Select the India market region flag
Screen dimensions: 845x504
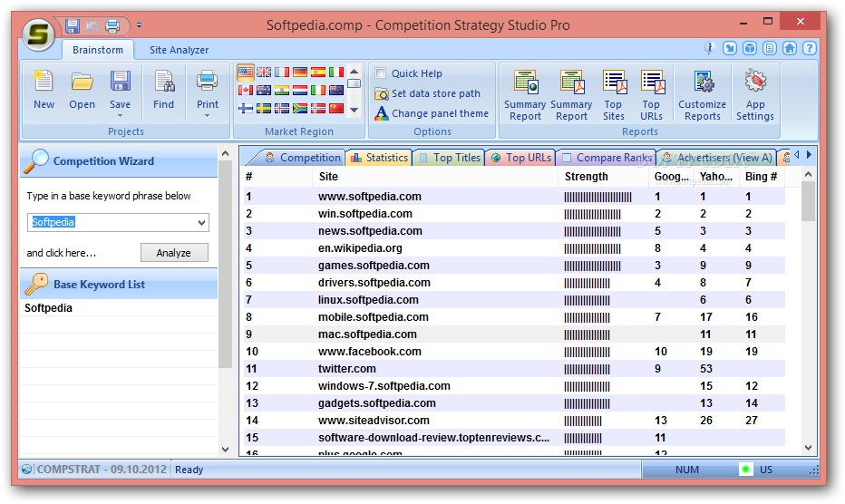point(282,91)
